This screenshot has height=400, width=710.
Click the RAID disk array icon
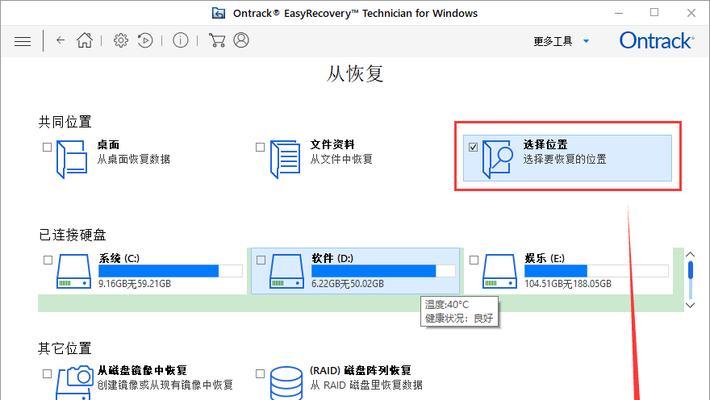click(x=286, y=383)
